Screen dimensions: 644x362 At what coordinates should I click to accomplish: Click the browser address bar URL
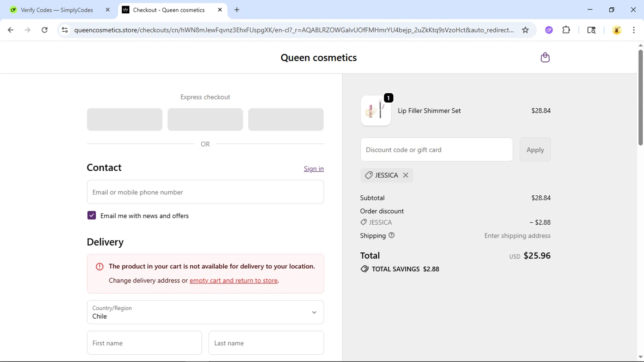pyautogui.click(x=294, y=30)
